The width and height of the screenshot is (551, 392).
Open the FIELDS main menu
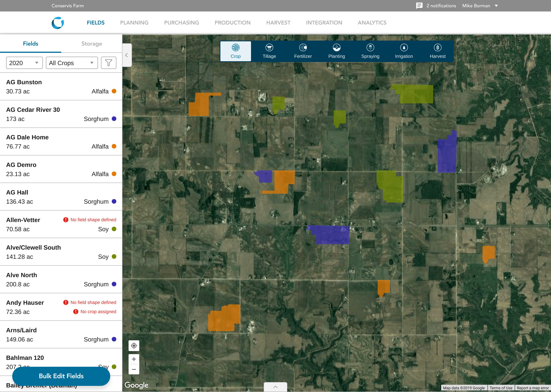click(96, 23)
